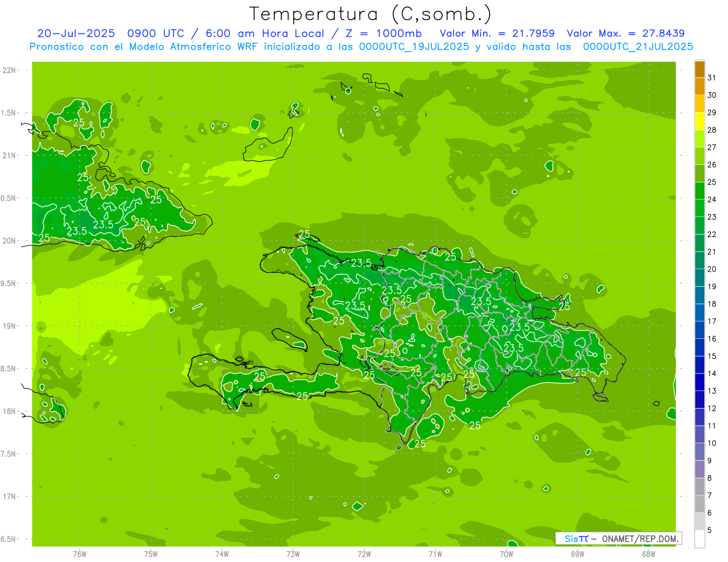The width and height of the screenshot is (728, 562).
Task: Select the "Valor Min. = 21.7959" text
Action: point(497,33)
